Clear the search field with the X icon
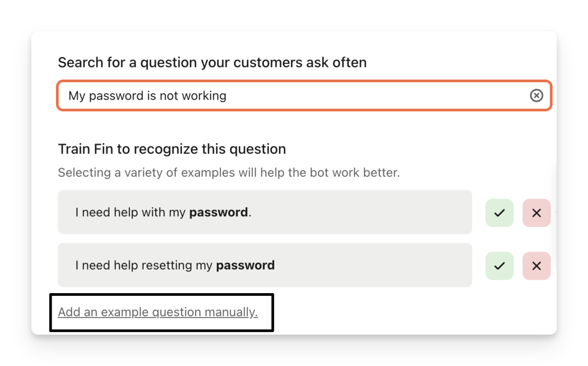Screen dimensions: 588x366 pos(536,95)
